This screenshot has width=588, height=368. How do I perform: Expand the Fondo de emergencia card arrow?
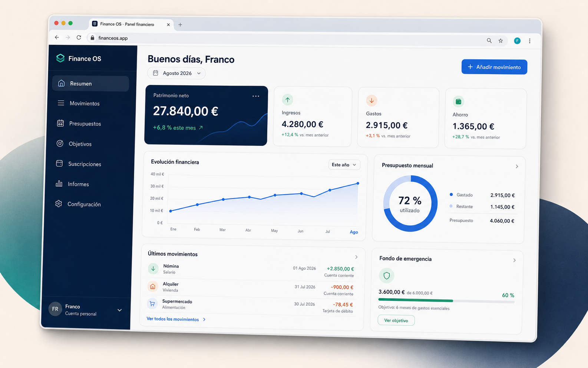(x=514, y=260)
